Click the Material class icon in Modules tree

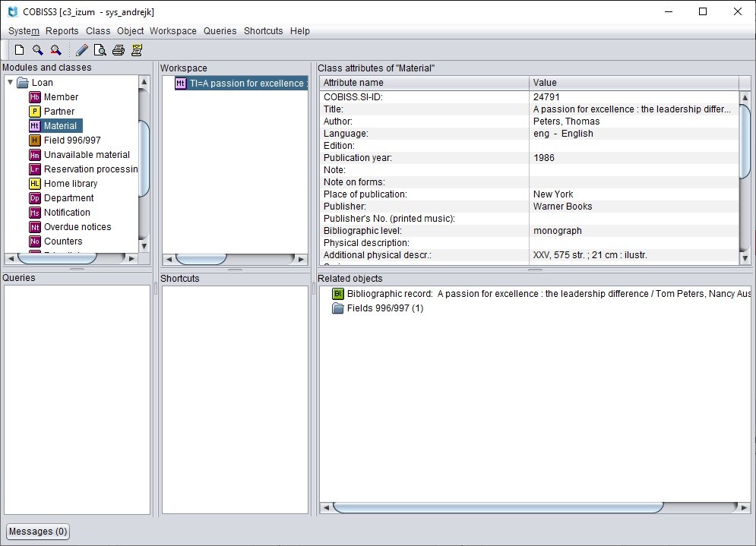coord(35,126)
